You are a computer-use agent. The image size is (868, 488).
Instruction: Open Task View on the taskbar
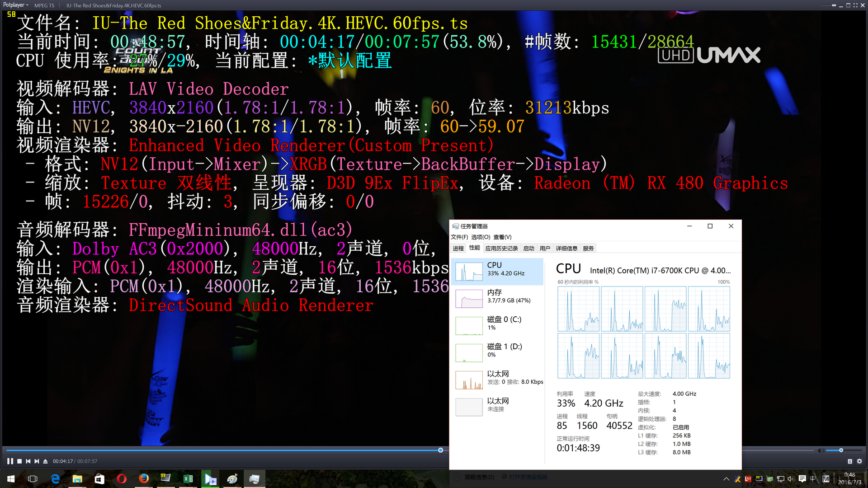point(33,479)
